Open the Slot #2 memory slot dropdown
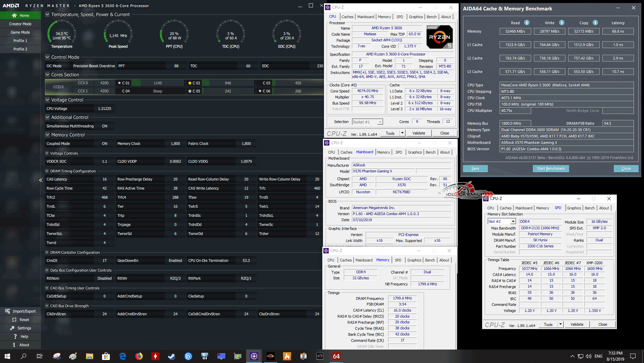Viewport: 644px width, 363px height. [x=513, y=221]
